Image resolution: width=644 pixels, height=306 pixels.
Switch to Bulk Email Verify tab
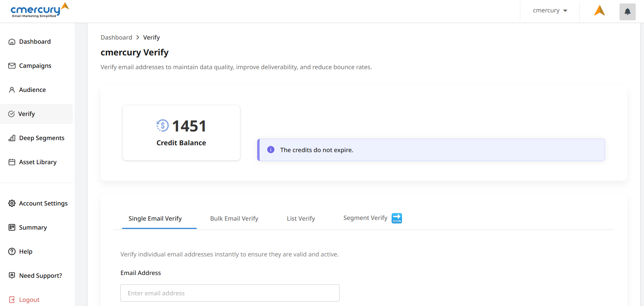pos(234,219)
